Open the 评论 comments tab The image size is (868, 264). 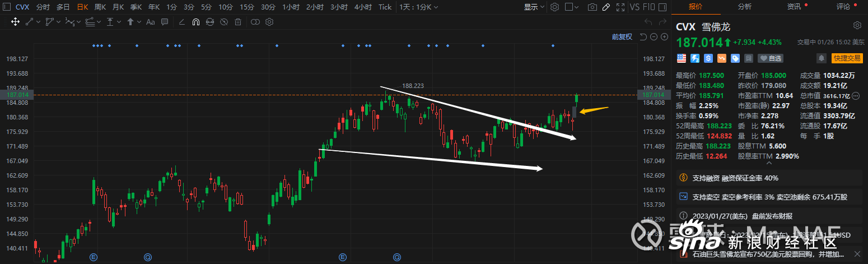pos(843,7)
